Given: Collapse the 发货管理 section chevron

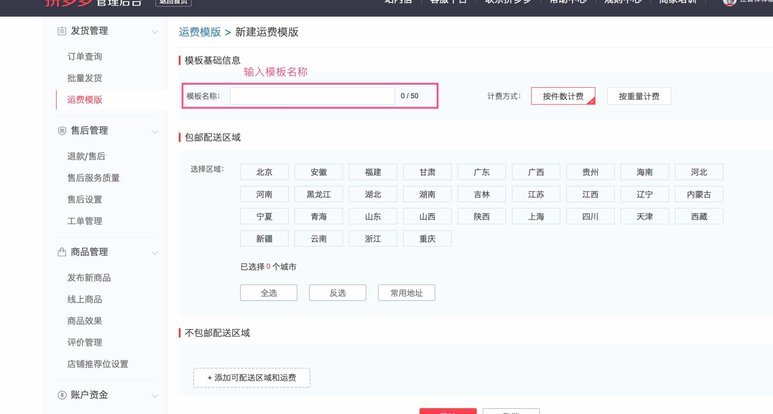Looking at the screenshot, I should tap(155, 32).
